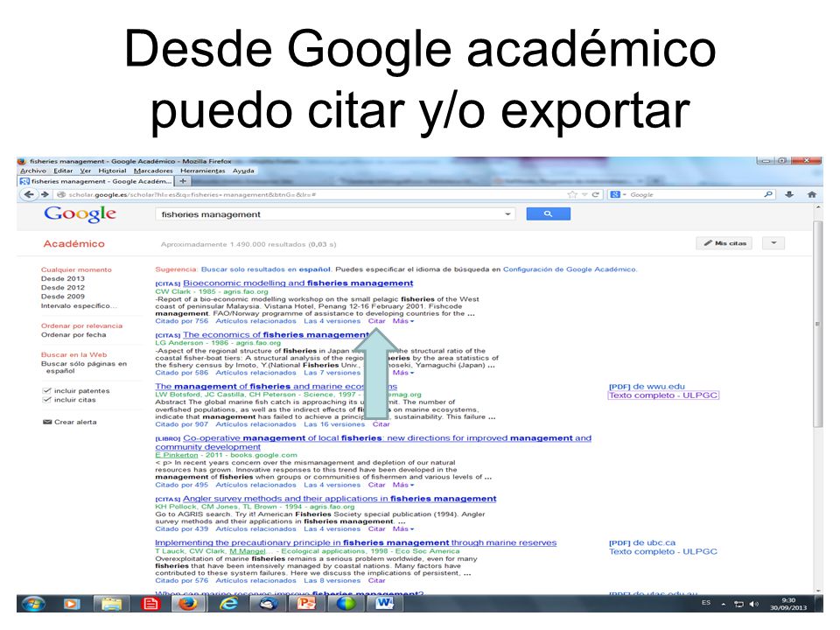Screen dimensions: 840x630
Task: Launch Windows Media Player from the taskbar
Action: coord(71,604)
